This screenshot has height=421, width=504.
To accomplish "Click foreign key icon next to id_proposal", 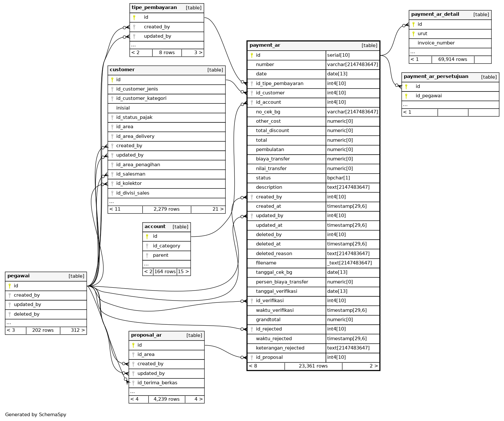I will coord(252,358).
